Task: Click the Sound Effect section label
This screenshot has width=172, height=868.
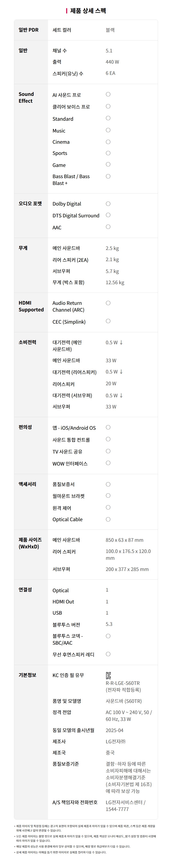Action: coord(26,97)
